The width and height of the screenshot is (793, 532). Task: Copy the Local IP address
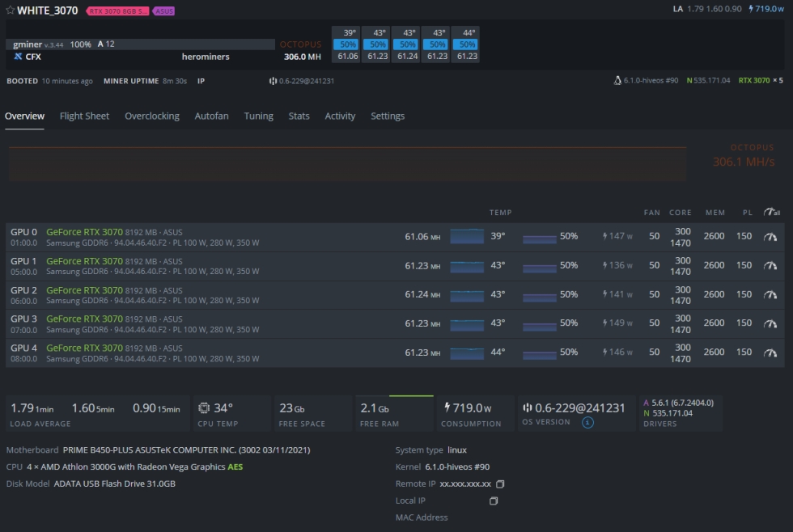(x=494, y=500)
